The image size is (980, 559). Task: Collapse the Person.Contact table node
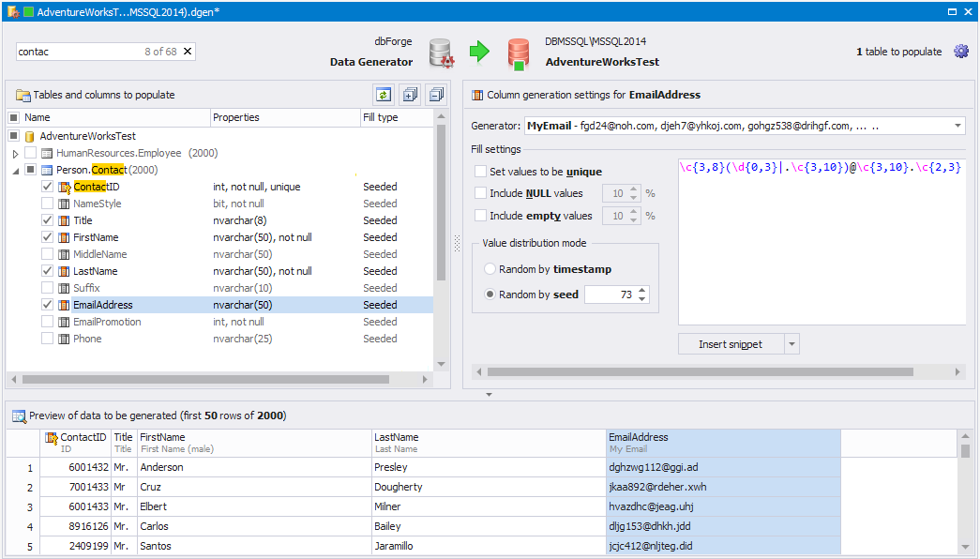point(16,171)
